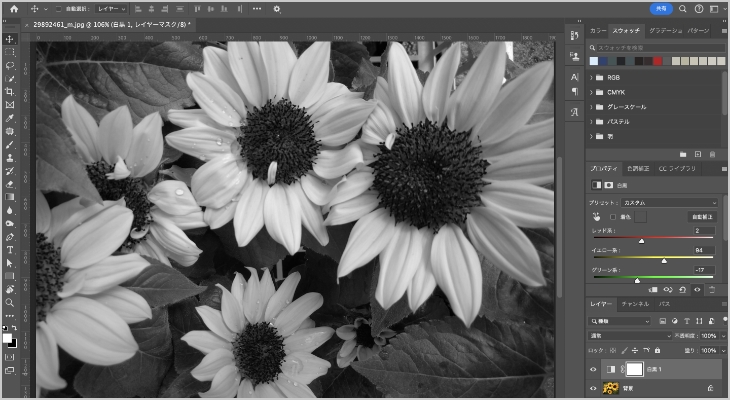Align left edges in options bar
The width and height of the screenshot is (730, 400).
[138, 9]
